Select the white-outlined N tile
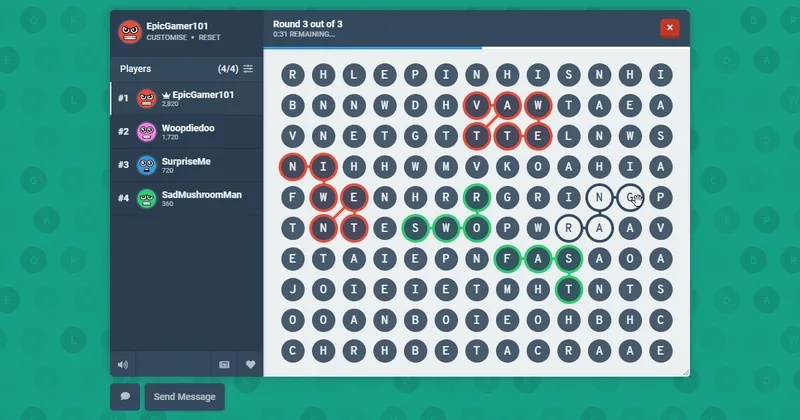Screen dimensions: 800x420 599,197
